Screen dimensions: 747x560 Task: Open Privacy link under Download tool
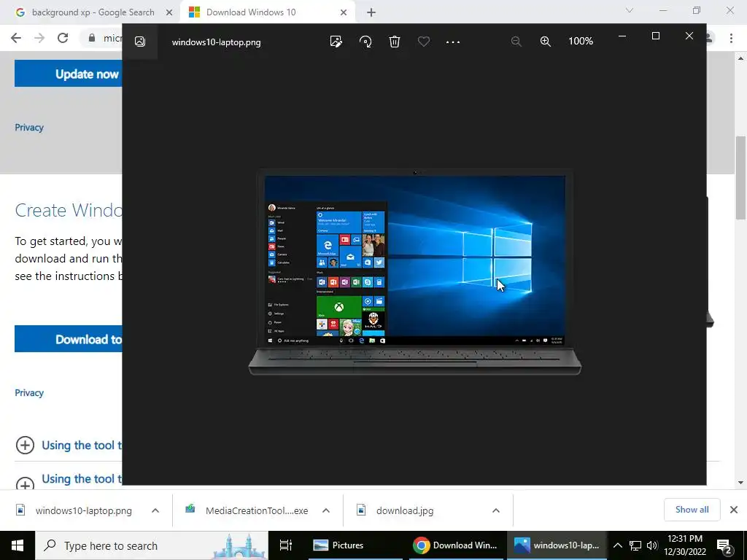pyautogui.click(x=29, y=392)
